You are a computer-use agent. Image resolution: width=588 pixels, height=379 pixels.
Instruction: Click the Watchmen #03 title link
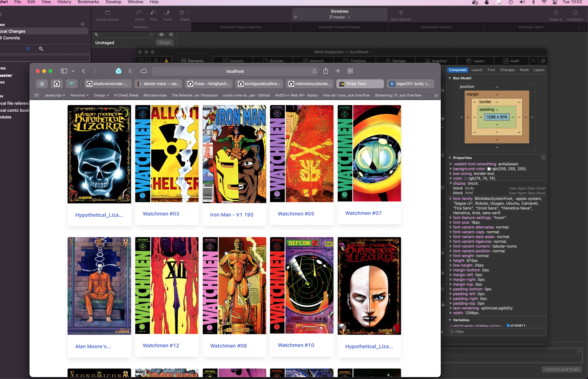[x=161, y=214]
